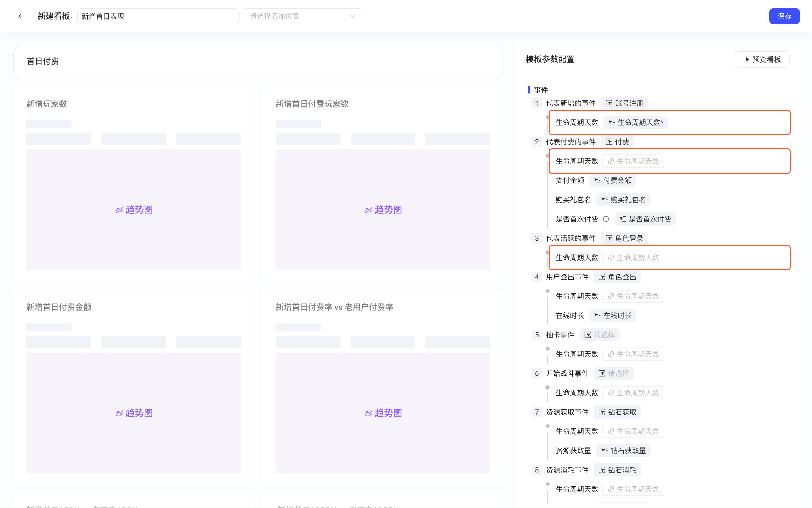Viewport: 812px width, 508px height.
Task: Click the 用户登出事件 label
Action: coord(567,277)
